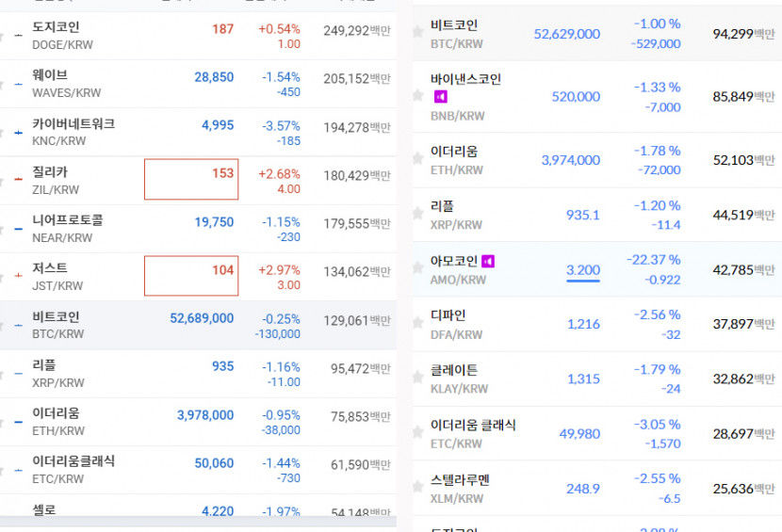Click the volume 129,061백만

coord(356,320)
